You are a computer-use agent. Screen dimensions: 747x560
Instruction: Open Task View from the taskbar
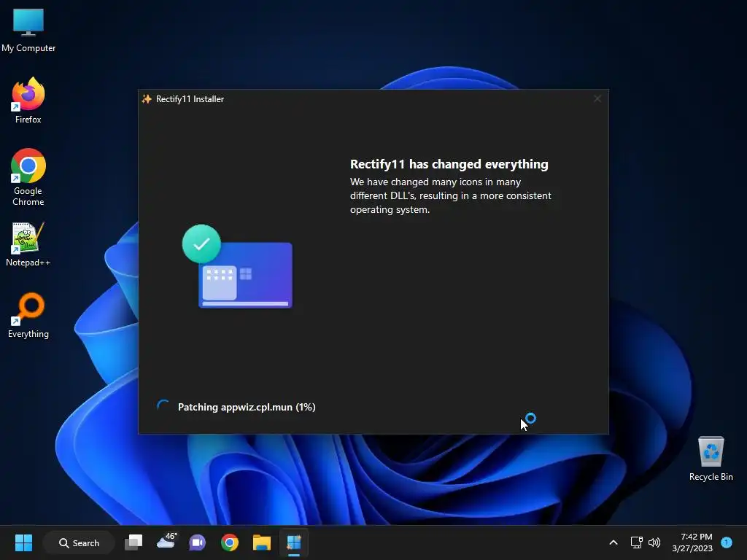[x=133, y=542]
